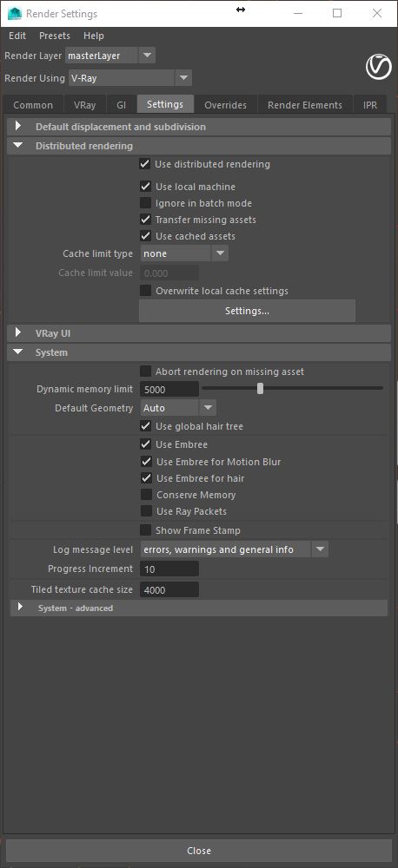Enable Show Frame Stamp option

(x=145, y=529)
